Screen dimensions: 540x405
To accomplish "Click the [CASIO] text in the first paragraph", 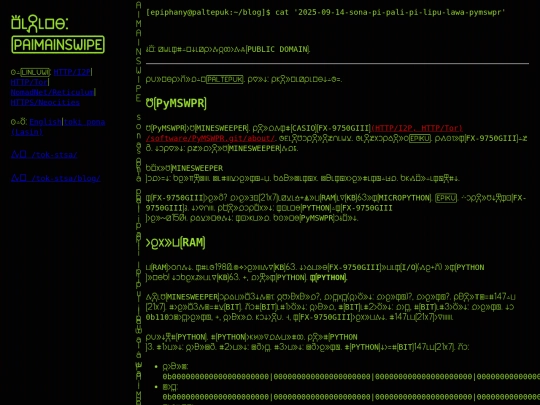I will click(x=304, y=128).
